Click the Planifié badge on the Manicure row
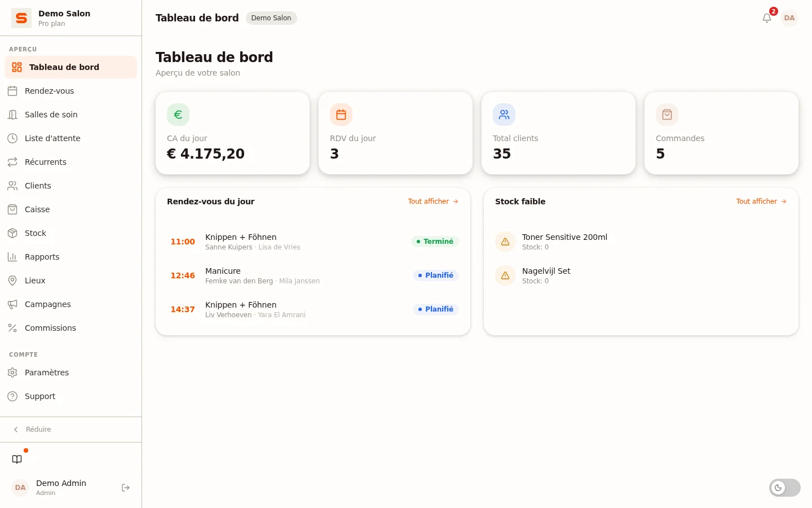Image resolution: width=812 pixels, height=508 pixels. coord(436,275)
